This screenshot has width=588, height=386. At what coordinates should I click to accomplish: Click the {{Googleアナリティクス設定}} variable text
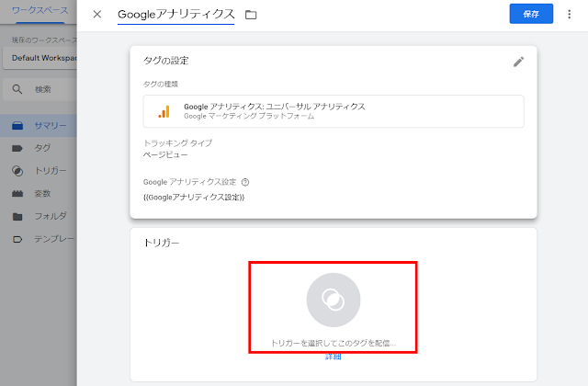click(194, 198)
